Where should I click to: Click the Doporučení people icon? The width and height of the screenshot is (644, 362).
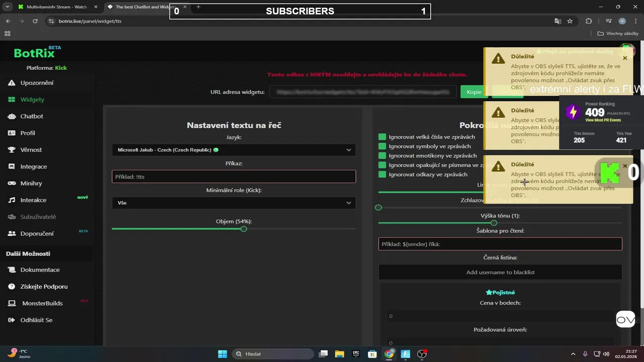coord(12,234)
